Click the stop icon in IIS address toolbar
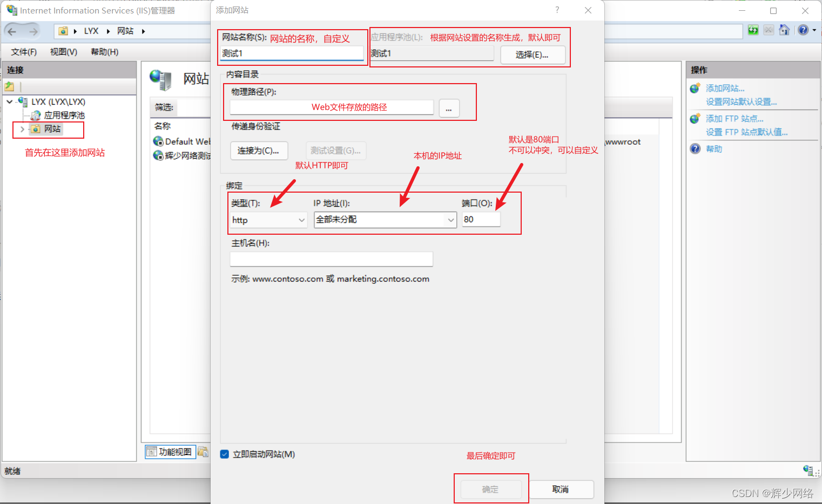 (769, 30)
